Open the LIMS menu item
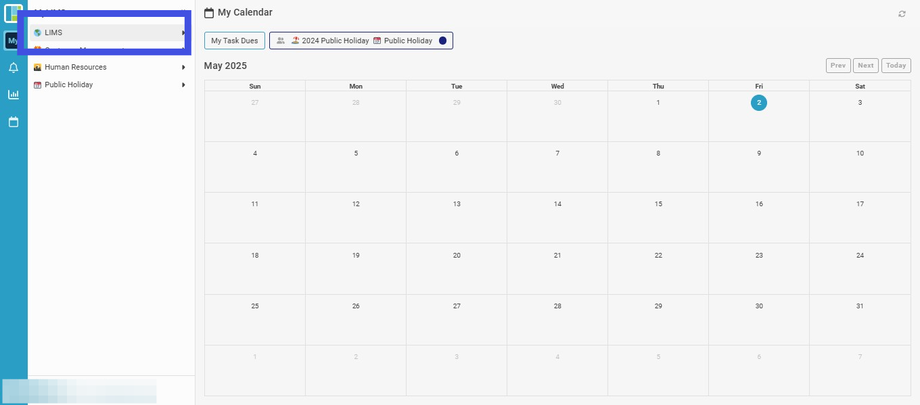Screen dimensions: 920x405 [109, 33]
